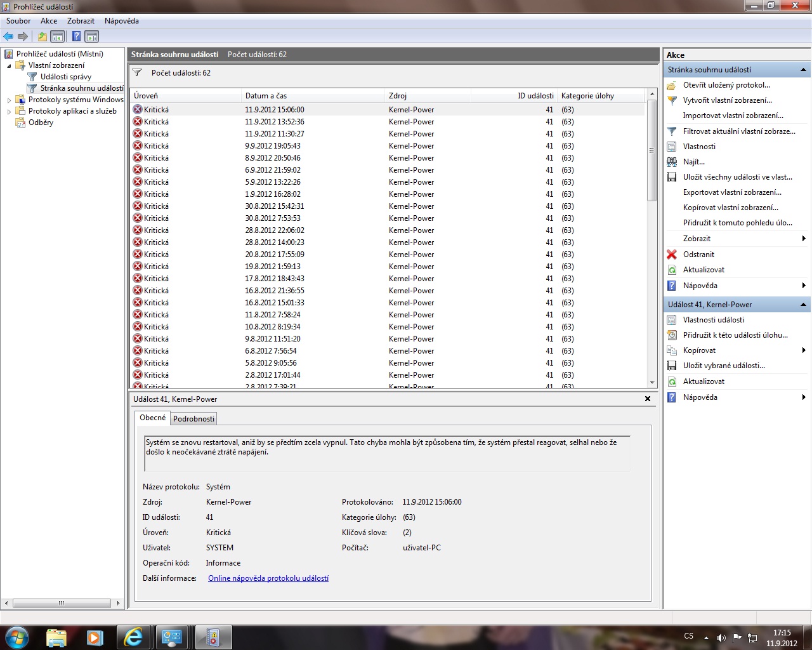This screenshot has width=812, height=650.
Task: Click the 'Najít...' binoculars icon
Action: click(672, 162)
